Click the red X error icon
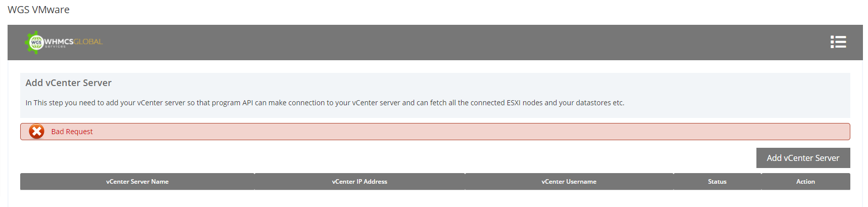Screen dimensions: 868x207 36,132
